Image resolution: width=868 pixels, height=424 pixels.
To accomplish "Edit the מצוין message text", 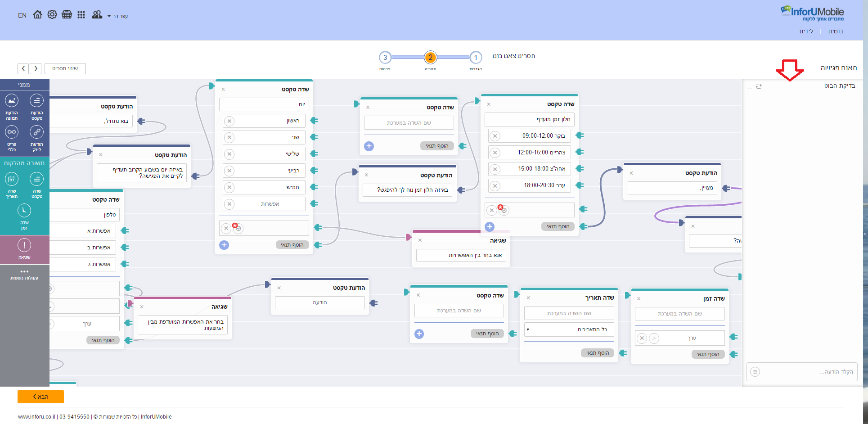I will [672, 188].
